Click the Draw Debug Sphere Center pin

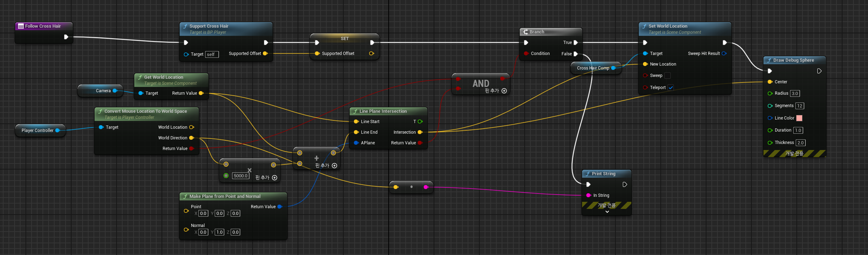click(x=770, y=82)
